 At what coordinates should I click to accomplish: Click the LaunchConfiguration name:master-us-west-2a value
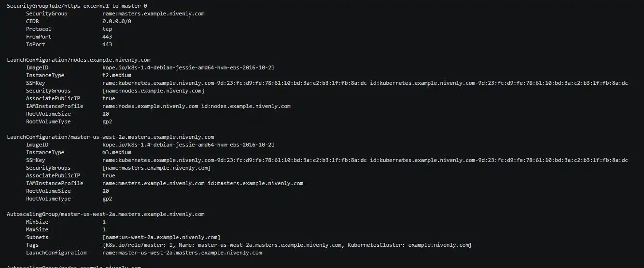click(x=182, y=253)
